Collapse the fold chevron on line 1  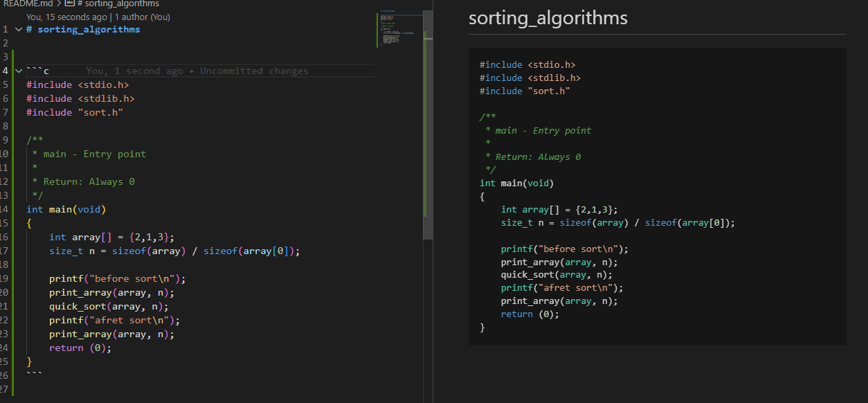19,30
